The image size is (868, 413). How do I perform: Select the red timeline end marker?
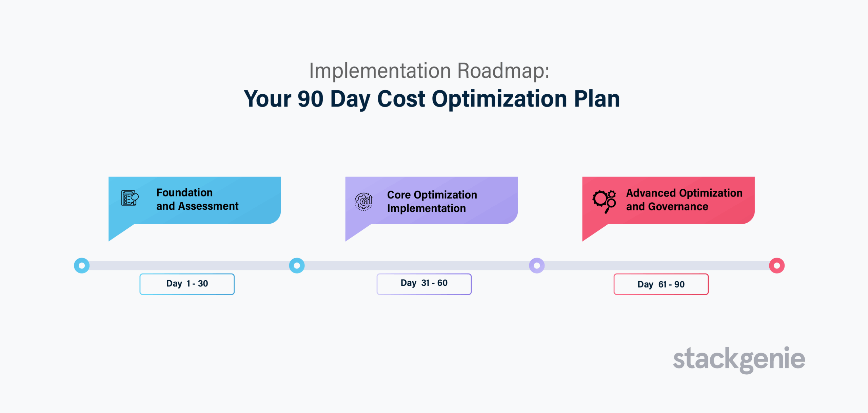click(x=777, y=265)
